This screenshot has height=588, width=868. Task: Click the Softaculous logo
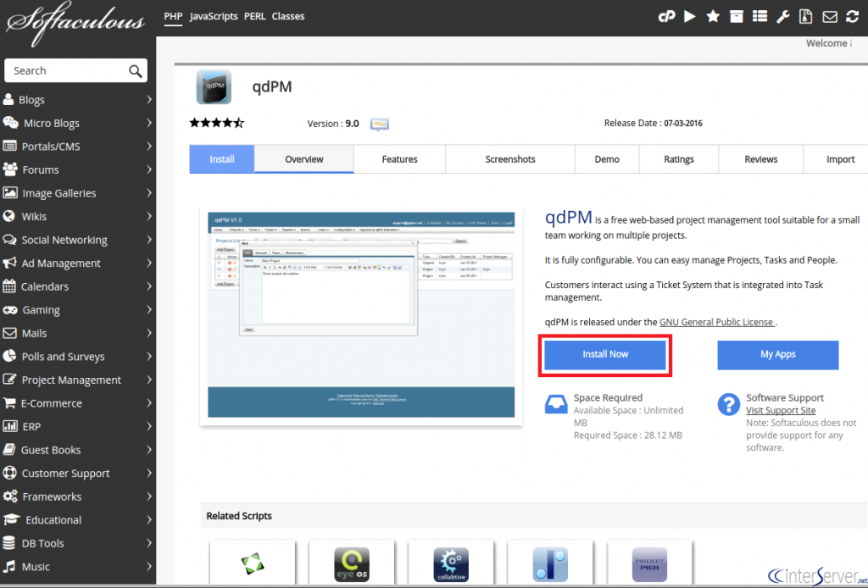75,22
